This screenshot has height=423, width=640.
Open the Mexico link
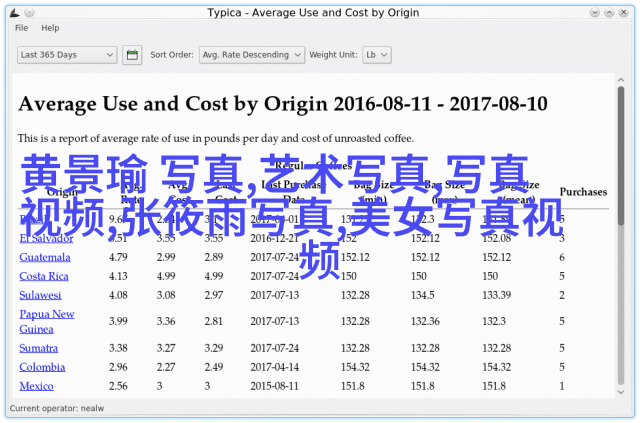click(x=37, y=386)
